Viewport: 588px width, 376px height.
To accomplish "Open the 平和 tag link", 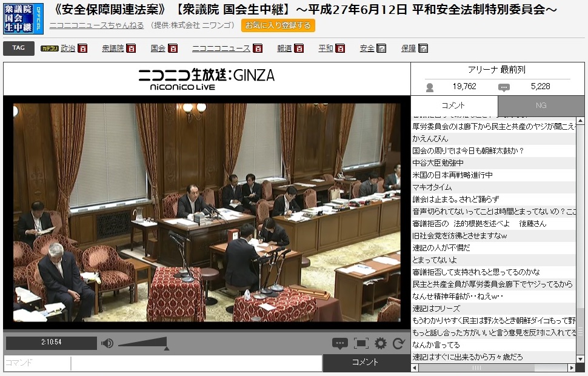I will click(x=326, y=48).
